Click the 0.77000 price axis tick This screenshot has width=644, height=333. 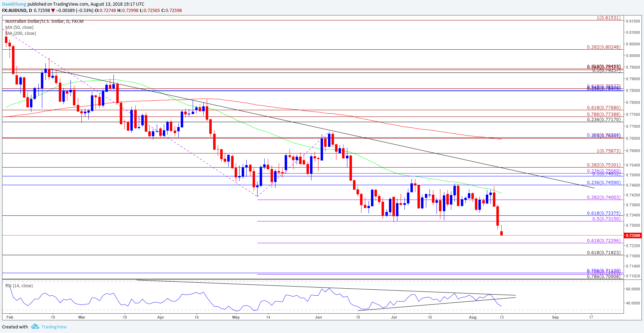[633, 126]
